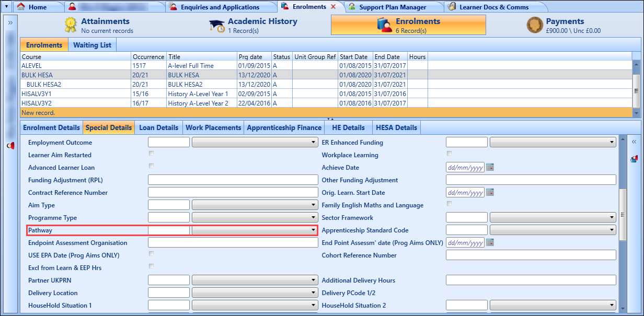Image resolution: width=644 pixels, height=316 pixels.
Task: Click the red marker icon in left sidebar
Action: click(10, 146)
